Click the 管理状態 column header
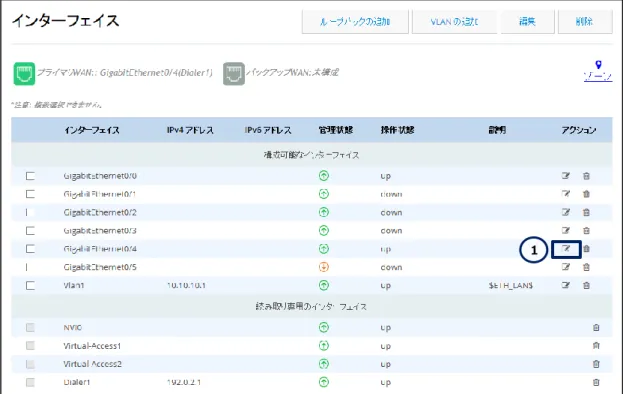This screenshot has height=394, width=623. (335, 130)
